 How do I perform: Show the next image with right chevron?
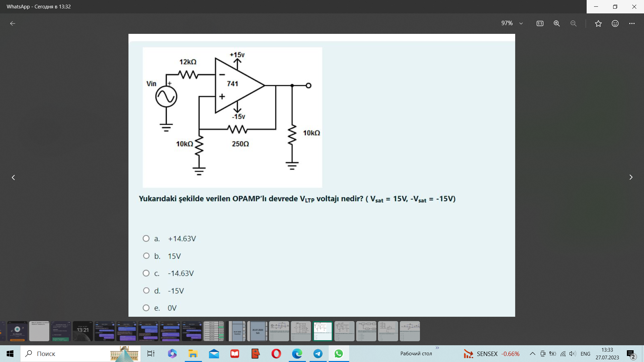click(x=631, y=177)
